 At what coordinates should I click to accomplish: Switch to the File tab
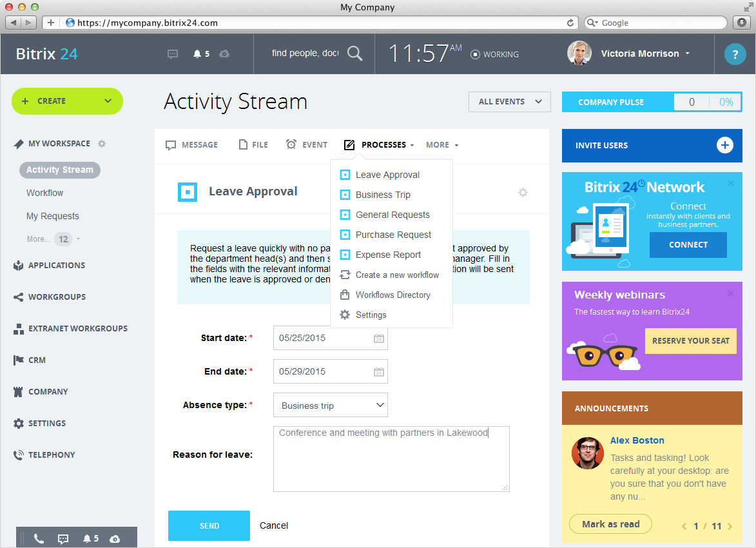click(253, 144)
